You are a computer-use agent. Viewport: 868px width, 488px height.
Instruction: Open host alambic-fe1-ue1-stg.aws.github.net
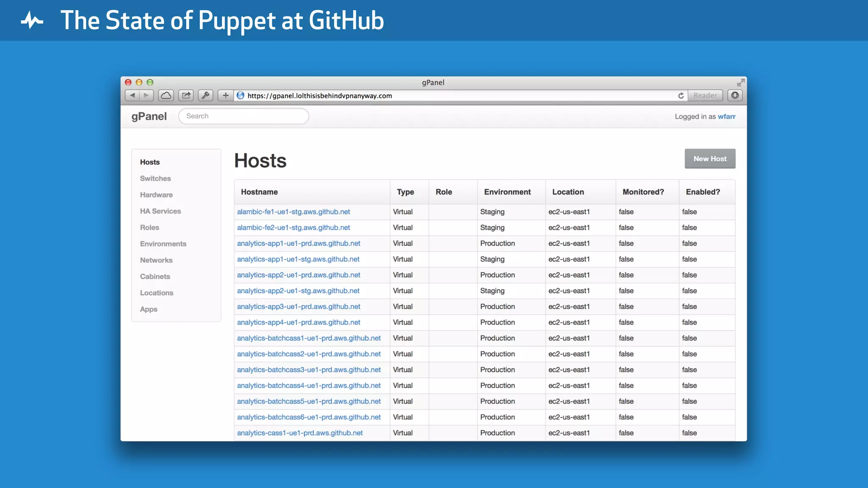coord(293,212)
